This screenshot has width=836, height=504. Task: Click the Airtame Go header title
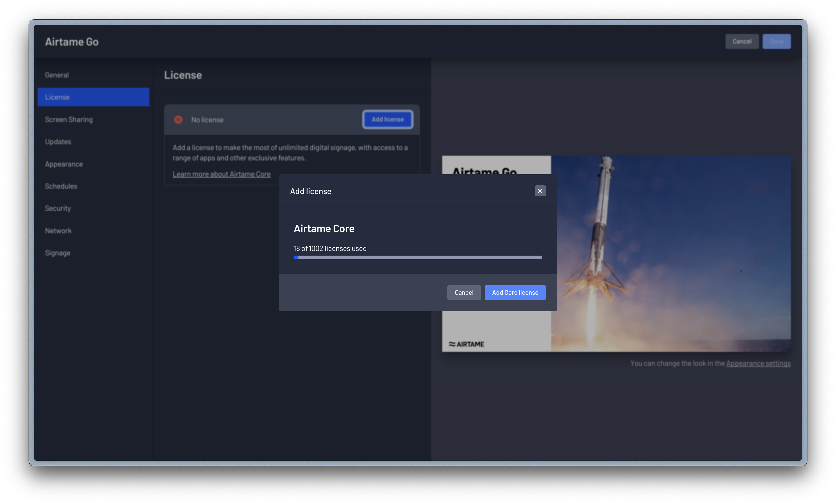pyautogui.click(x=72, y=42)
